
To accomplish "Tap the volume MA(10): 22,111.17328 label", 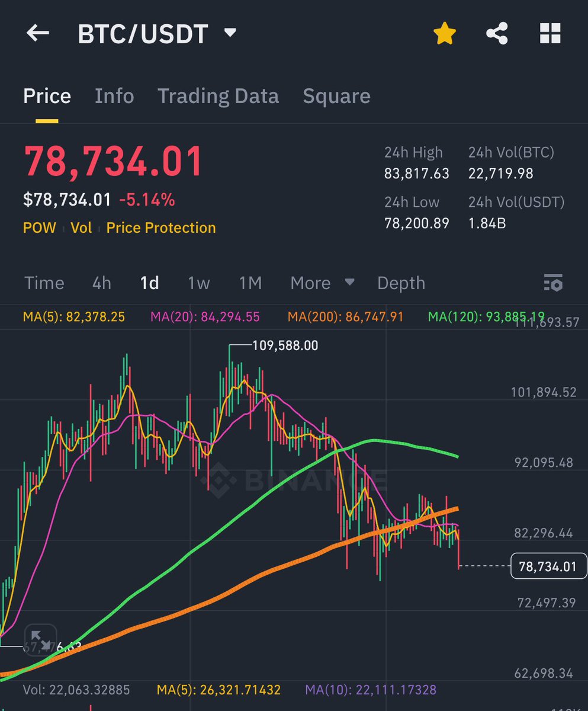I will coord(371,690).
